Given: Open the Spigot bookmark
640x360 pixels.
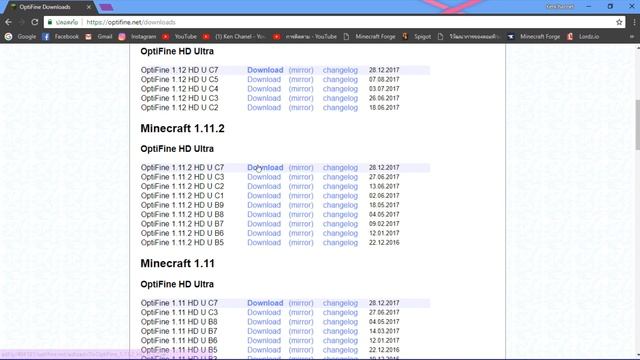Looking at the screenshot, I should pos(416,37).
